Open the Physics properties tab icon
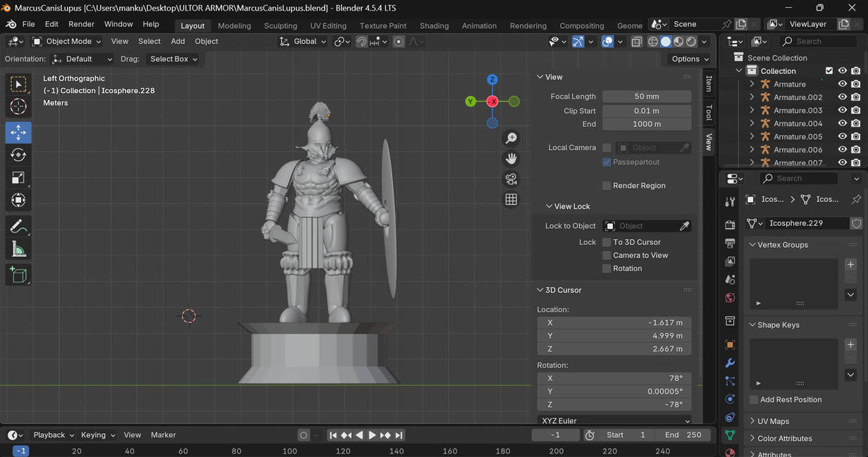868x457 pixels. (x=730, y=399)
